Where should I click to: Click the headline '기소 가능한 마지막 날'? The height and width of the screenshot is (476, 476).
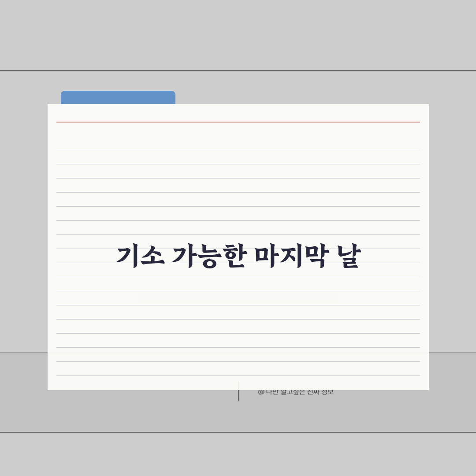[238, 257]
